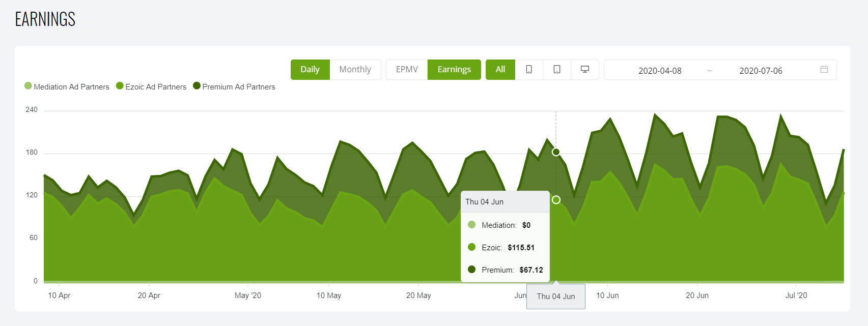868x326 pixels.
Task: Filter earnings by tablet device icon
Action: point(557,70)
